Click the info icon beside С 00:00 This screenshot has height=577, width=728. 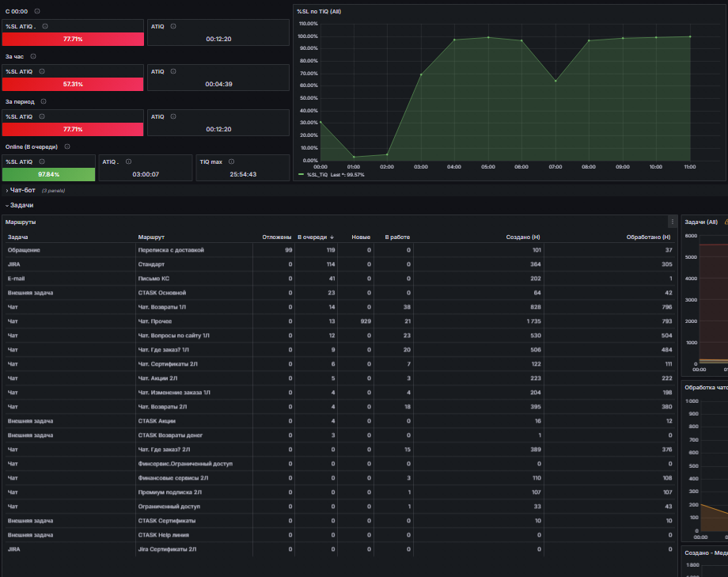(x=37, y=11)
